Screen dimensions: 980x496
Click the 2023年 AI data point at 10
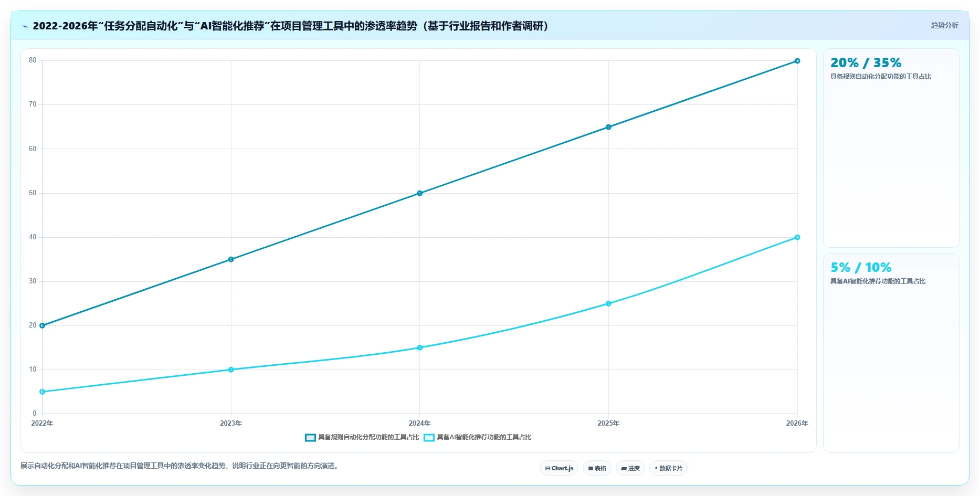pyautogui.click(x=231, y=370)
